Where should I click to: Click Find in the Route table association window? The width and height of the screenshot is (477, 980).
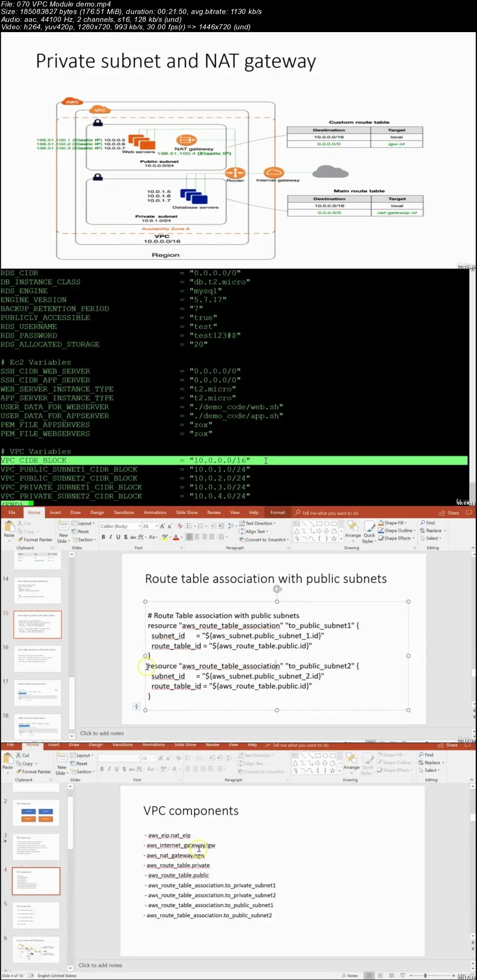[x=428, y=523]
